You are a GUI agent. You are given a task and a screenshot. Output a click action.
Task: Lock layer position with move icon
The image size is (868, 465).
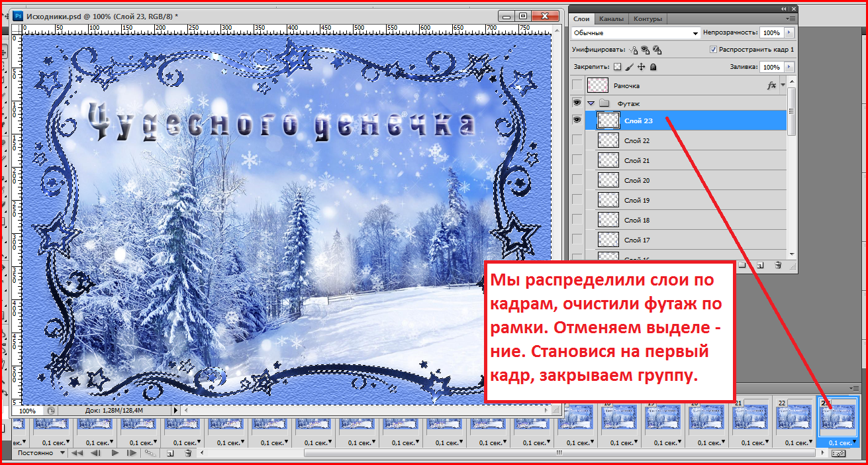click(641, 67)
